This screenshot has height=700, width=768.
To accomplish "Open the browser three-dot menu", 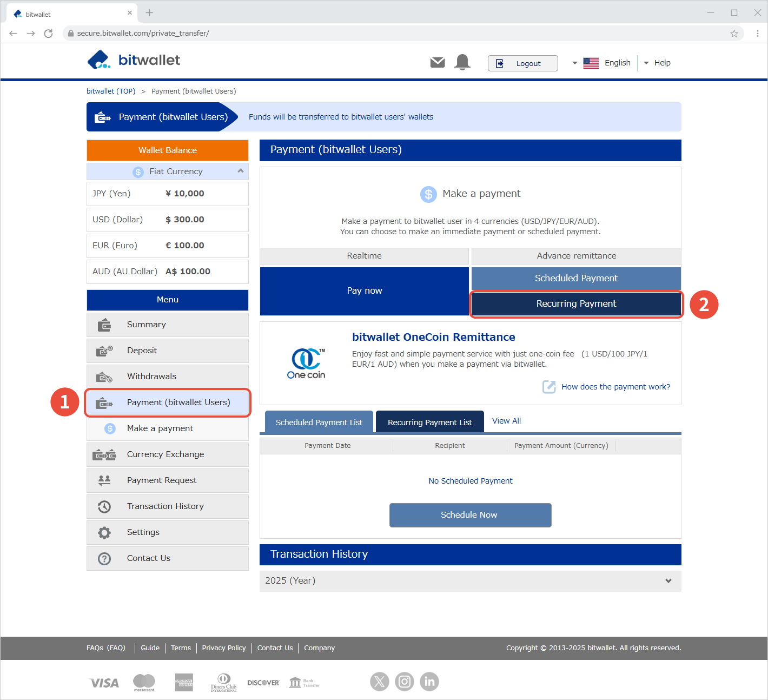I will point(758,34).
